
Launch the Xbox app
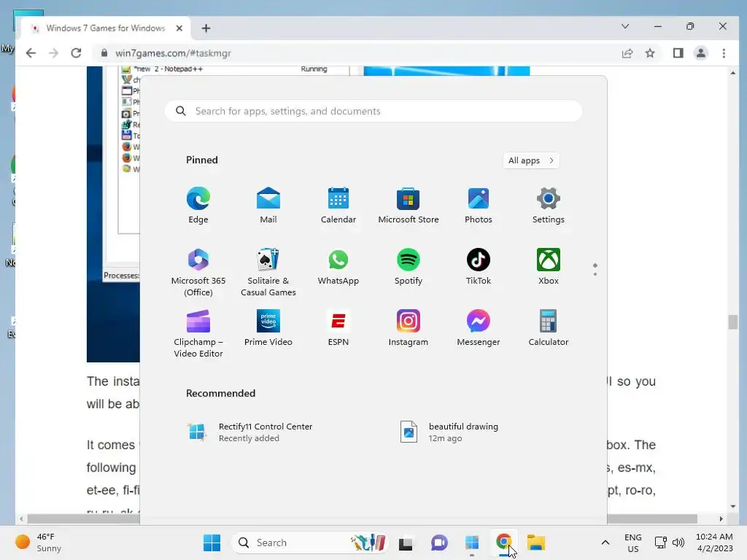tap(549, 267)
